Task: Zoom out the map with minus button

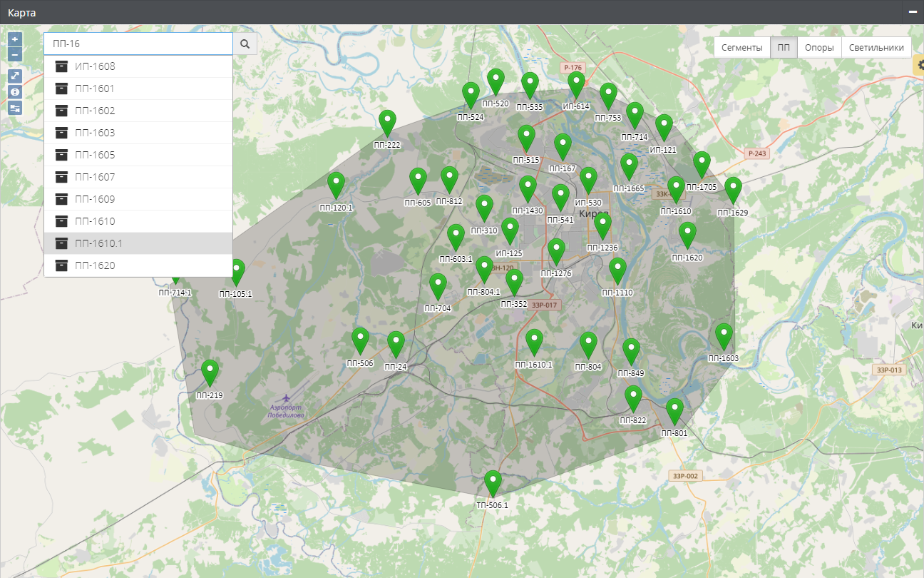Action: pos(15,54)
